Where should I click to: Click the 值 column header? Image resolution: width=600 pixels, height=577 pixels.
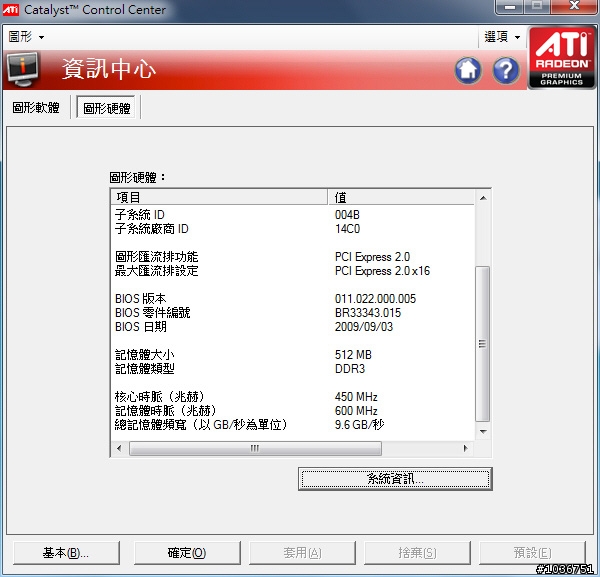[x=401, y=197]
